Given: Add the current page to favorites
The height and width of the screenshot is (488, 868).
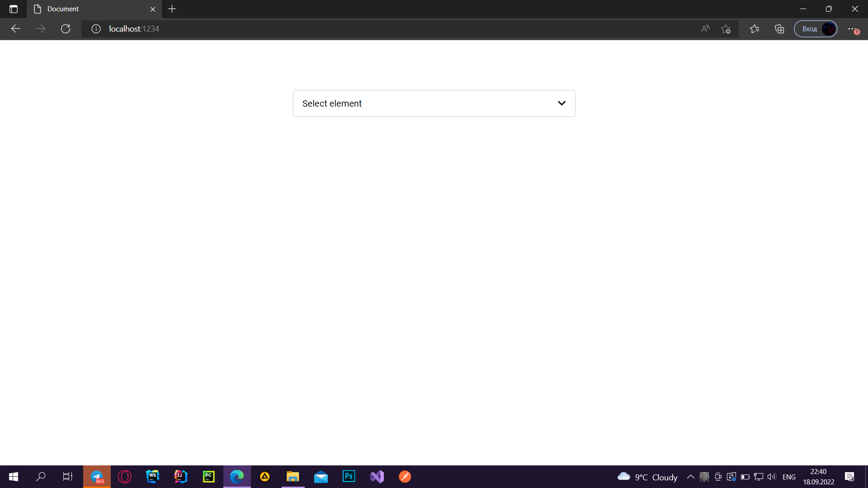Looking at the screenshot, I should click(x=726, y=28).
